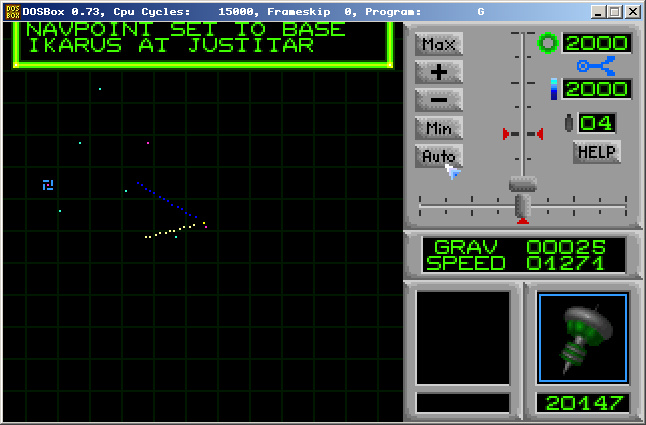Open the HELP screen
Screen dimensions: 646x425
(597, 152)
